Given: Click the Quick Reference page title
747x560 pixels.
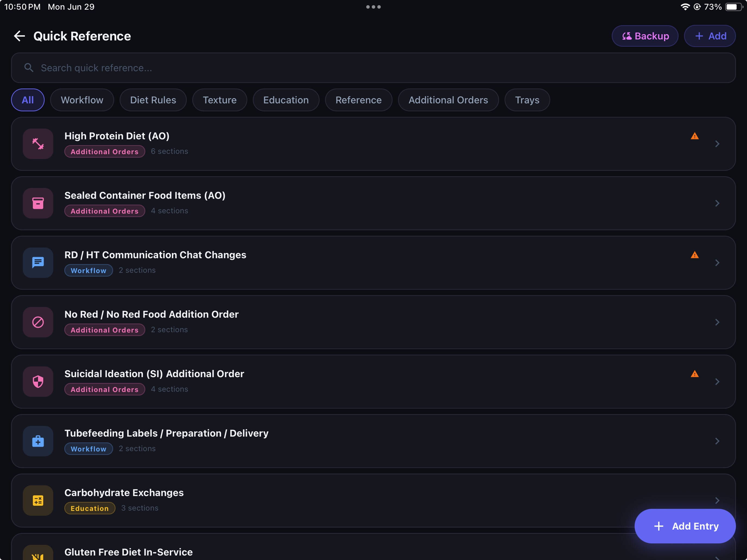Looking at the screenshot, I should click(82, 36).
